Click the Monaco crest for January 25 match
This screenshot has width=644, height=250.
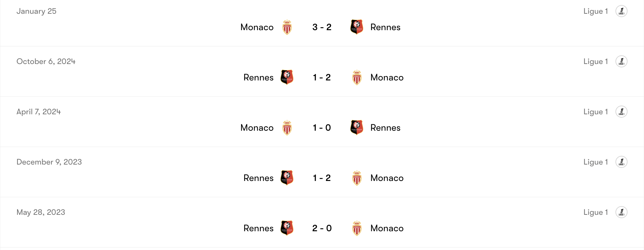click(287, 27)
